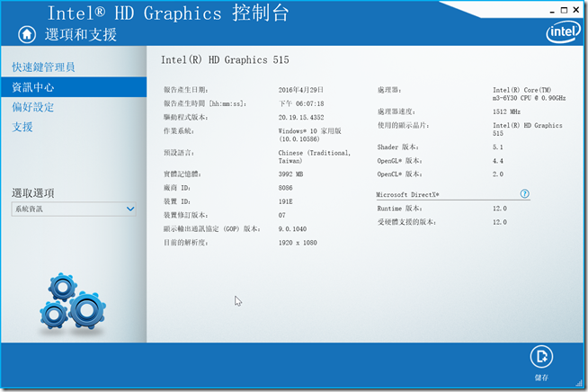
Task: Click OpenCL version value 2.0
Action: [x=498, y=174]
